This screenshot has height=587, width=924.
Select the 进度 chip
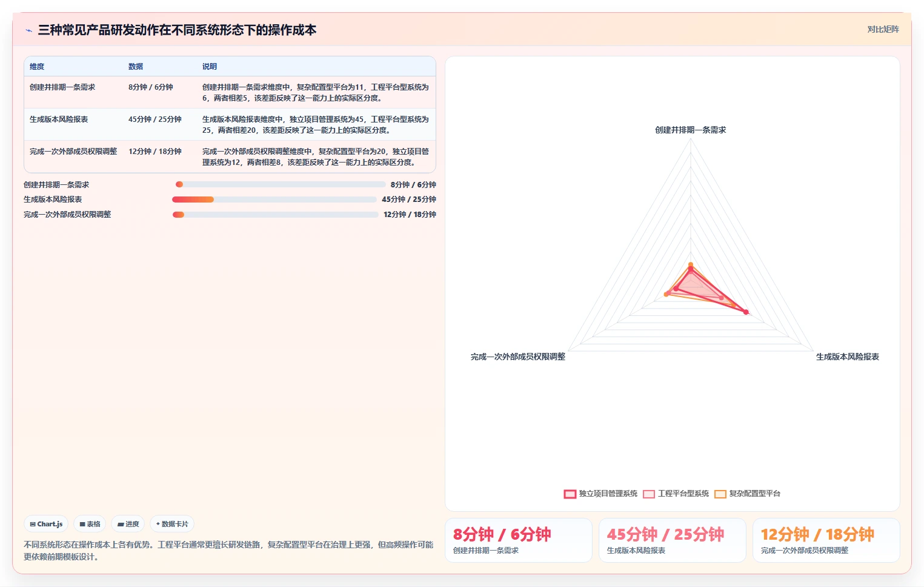(x=128, y=524)
